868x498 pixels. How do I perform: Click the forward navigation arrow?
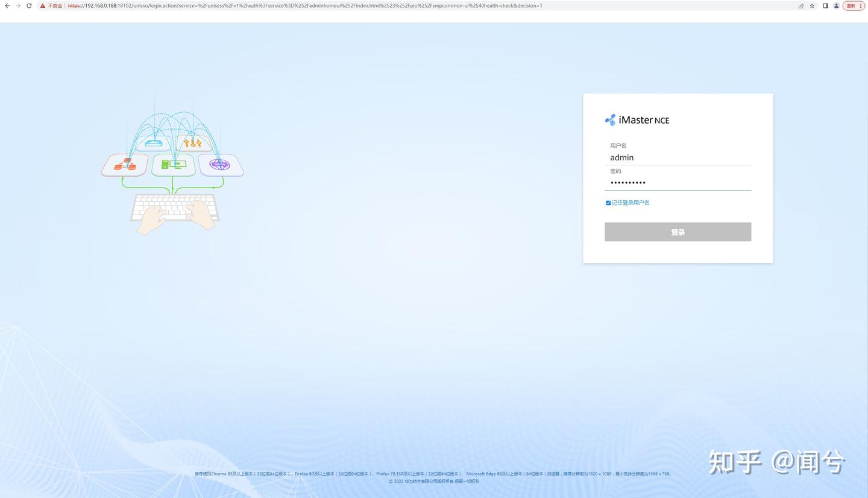click(18, 5)
